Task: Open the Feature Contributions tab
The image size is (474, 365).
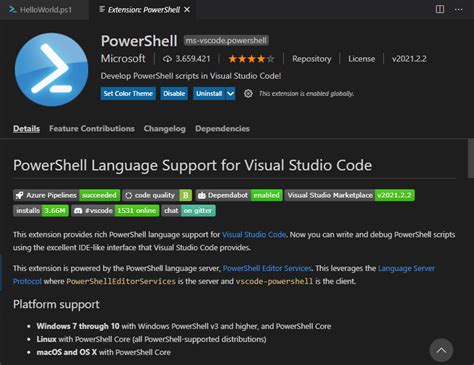Action: [x=92, y=129]
